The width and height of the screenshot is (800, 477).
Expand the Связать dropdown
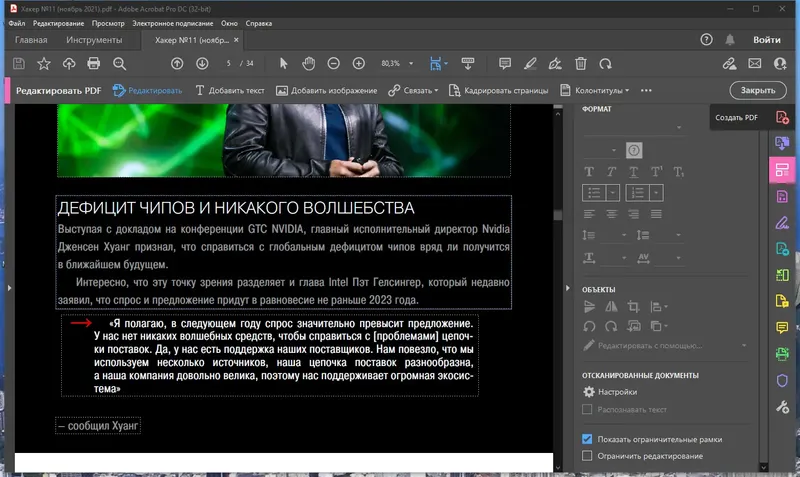point(418,90)
